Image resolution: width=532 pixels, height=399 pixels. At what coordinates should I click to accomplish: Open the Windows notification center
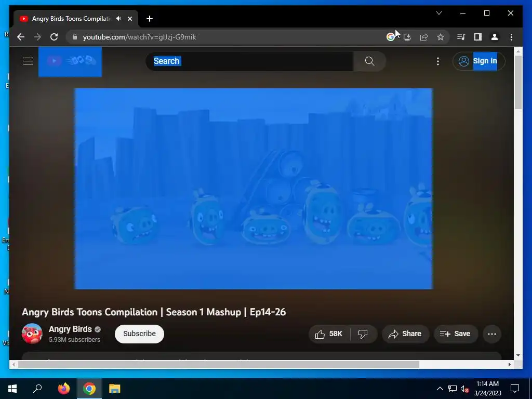pos(515,389)
